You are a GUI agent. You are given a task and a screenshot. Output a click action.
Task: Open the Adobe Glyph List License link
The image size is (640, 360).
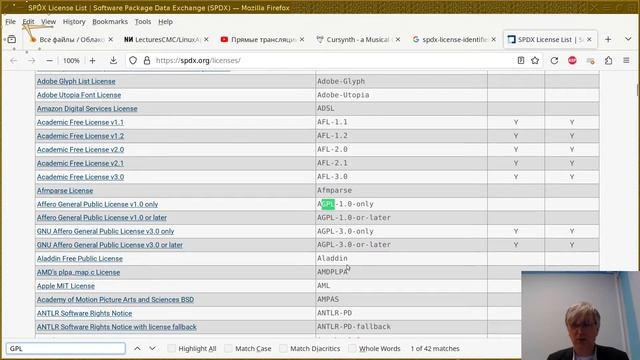76,81
